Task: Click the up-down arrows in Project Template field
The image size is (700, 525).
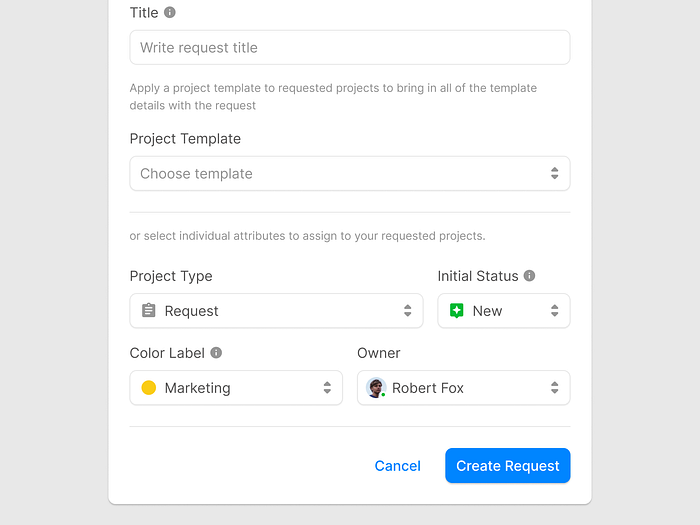Action: tap(554, 174)
